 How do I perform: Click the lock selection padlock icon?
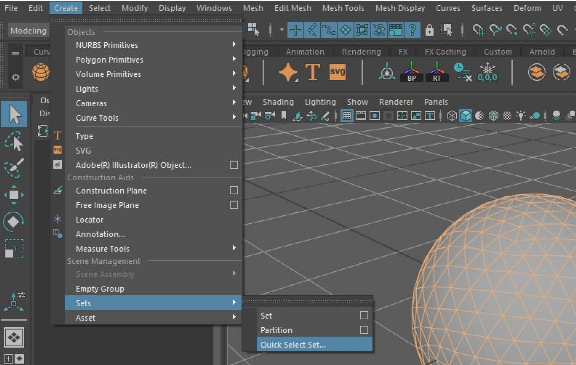coord(429,30)
